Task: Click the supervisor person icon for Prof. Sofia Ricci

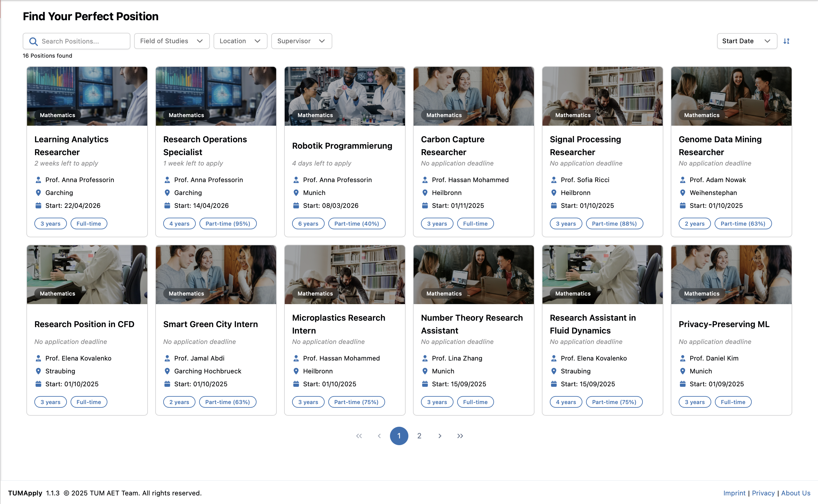Action: pos(554,180)
